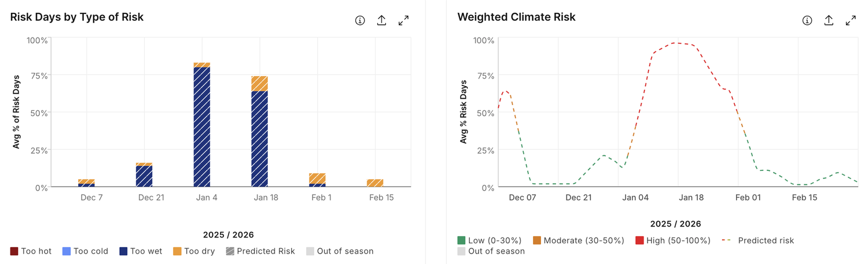
Task: Click the Dec 21 bar
Action: [144, 175]
